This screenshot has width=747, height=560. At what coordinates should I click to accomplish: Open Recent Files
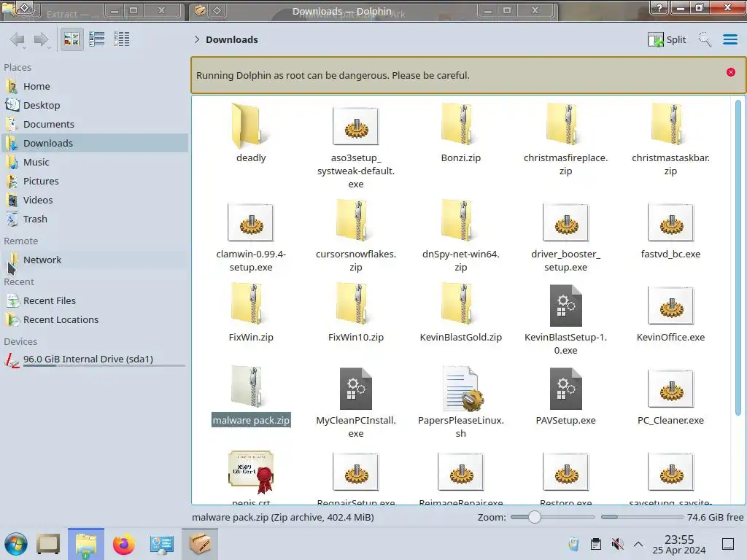pyautogui.click(x=94, y=301)
